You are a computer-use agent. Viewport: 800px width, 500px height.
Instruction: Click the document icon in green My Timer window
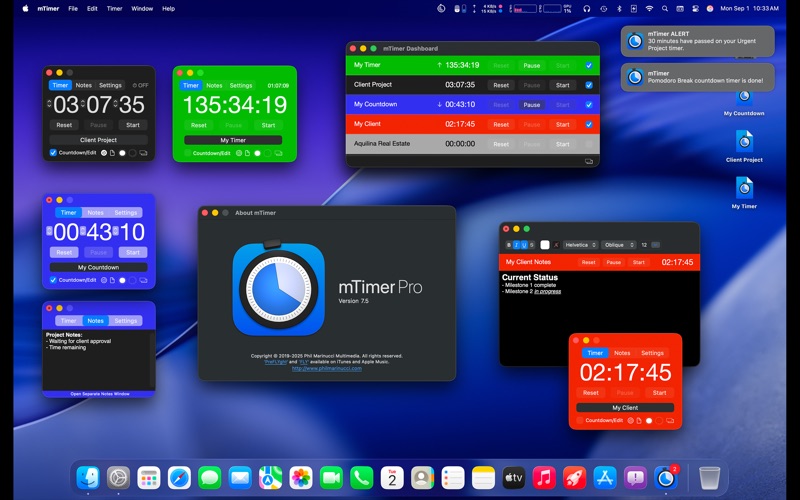pos(247,153)
